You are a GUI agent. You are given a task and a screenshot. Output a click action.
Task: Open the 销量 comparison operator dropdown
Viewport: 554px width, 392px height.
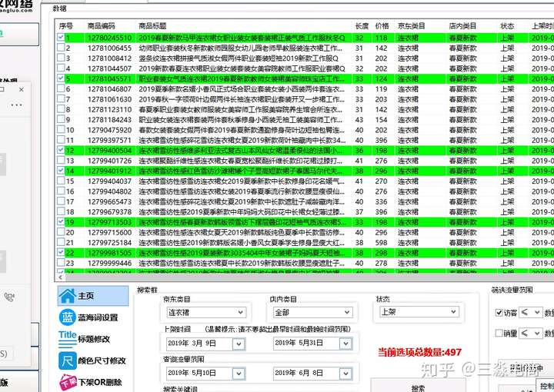[x=531, y=333]
